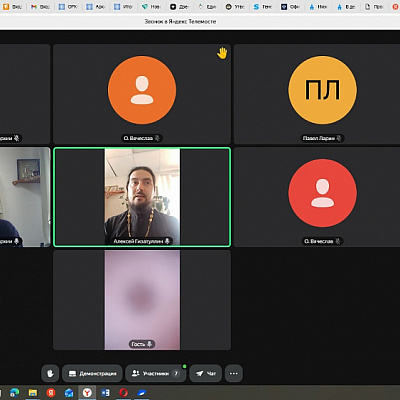Screen dimensions: 400x400
Task: Expand the three-dots more options menu
Action: (x=234, y=373)
